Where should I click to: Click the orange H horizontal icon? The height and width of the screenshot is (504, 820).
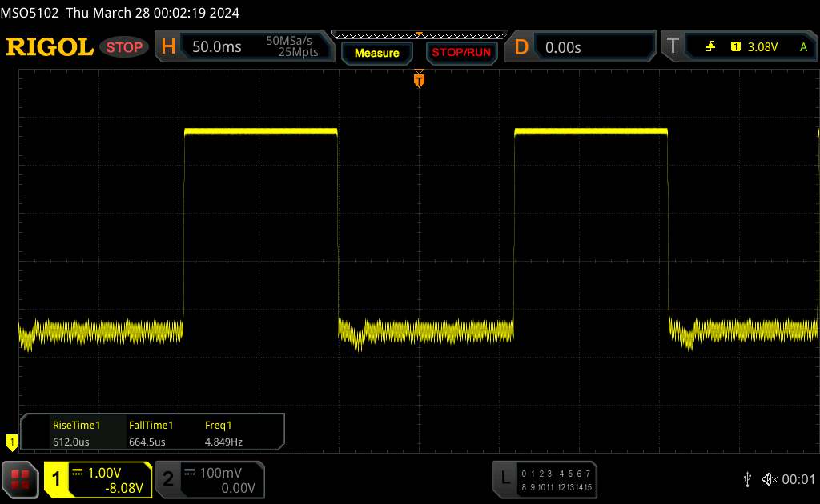click(168, 47)
